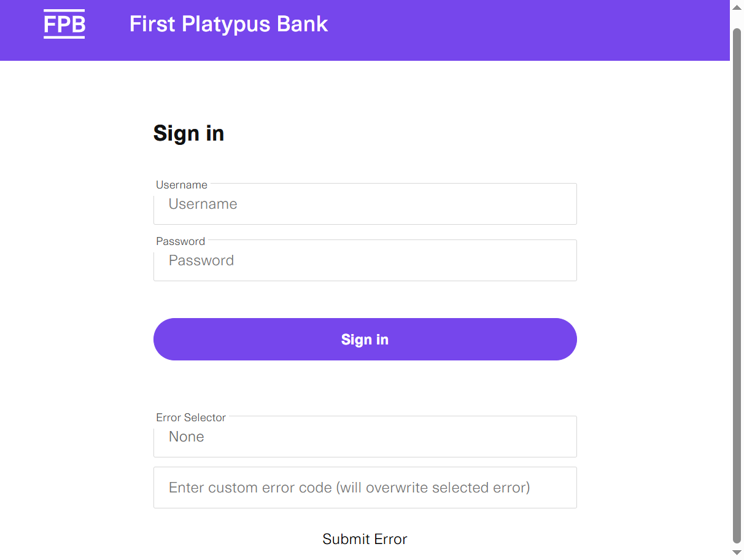Focus the Username input field
The image size is (744, 560).
click(x=365, y=204)
